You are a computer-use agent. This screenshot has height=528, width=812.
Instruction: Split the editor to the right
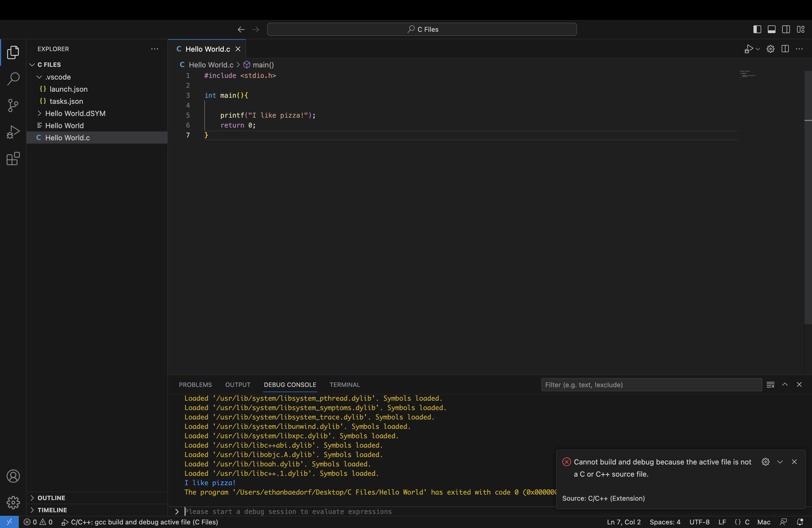click(785, 49)
